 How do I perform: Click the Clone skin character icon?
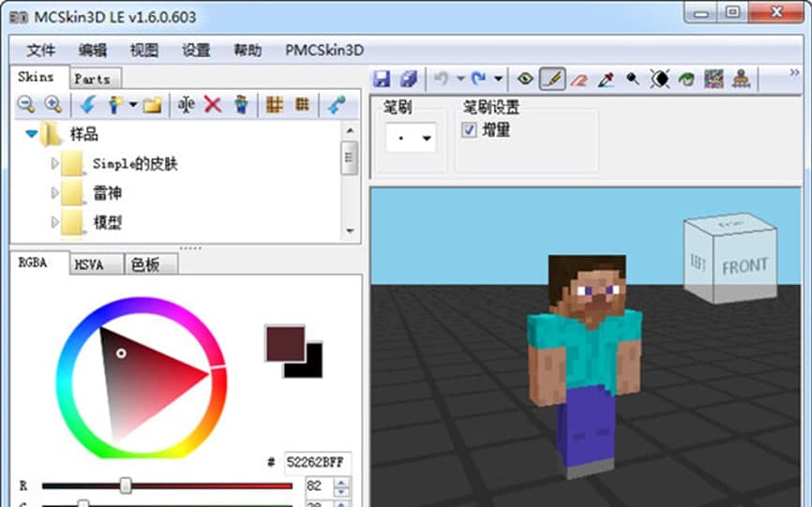[x=241, y=105]
